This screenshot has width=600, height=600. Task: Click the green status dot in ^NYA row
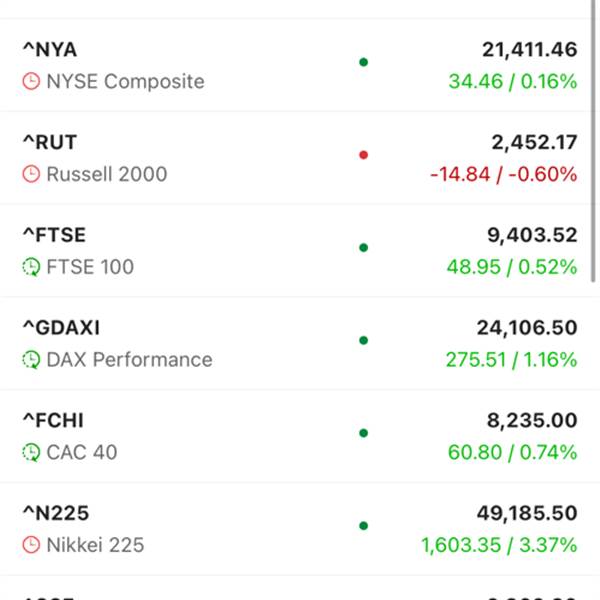[363, 62]
